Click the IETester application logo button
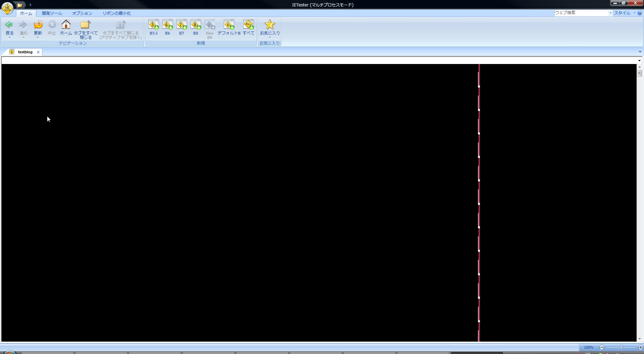This screenshot has width=644, height=354. click(x=7, y=8)
